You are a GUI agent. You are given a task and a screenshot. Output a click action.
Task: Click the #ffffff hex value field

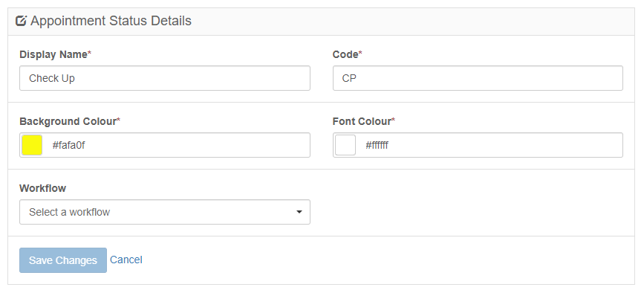[x=491, y=145]
